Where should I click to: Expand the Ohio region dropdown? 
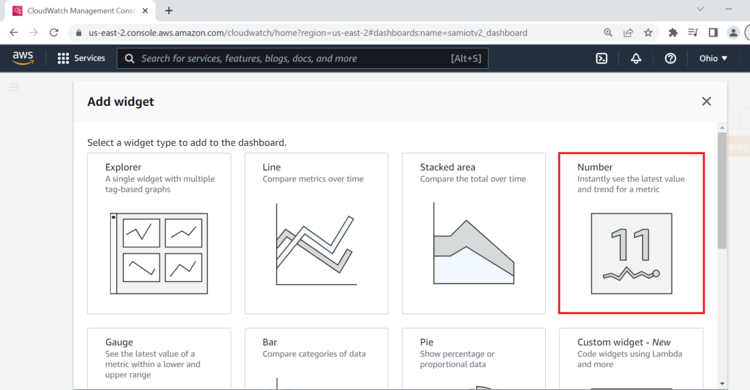(713, 58)
